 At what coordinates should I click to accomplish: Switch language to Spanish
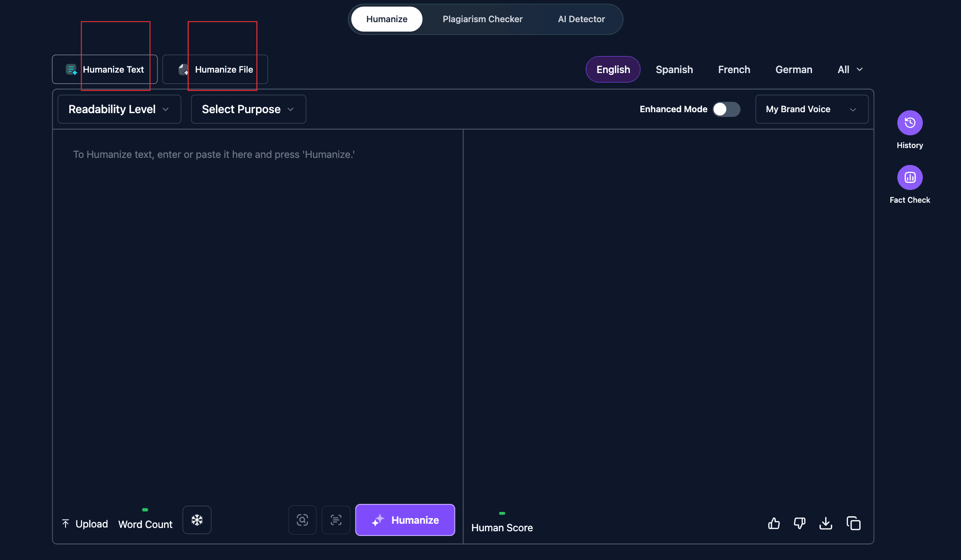[674, 69]
